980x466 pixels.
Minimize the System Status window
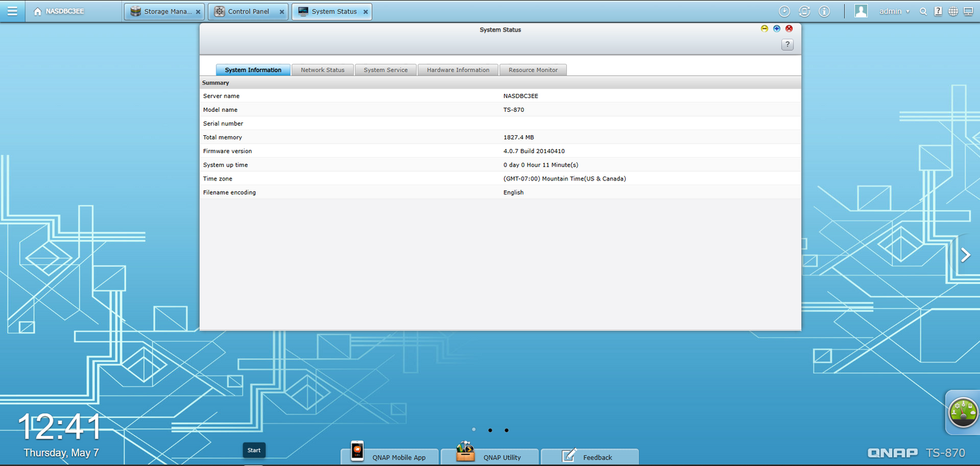click(764, 29)
